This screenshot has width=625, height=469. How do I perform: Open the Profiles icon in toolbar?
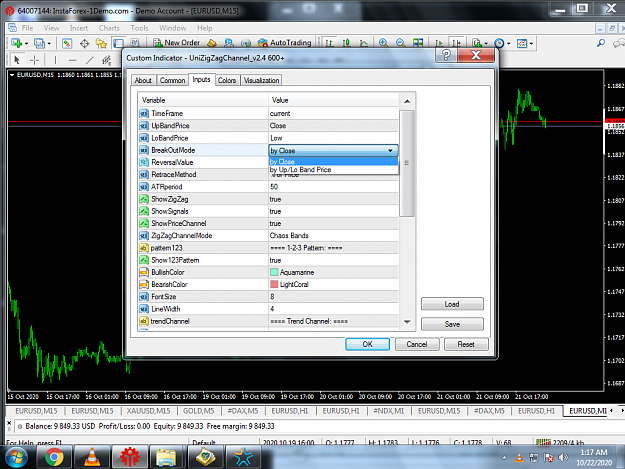[39, 43]
